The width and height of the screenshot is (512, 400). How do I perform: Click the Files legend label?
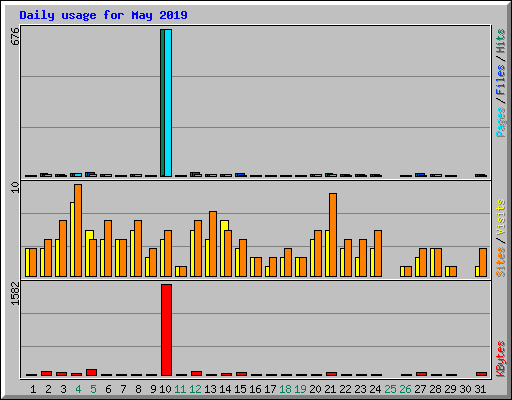click(500, 79)
